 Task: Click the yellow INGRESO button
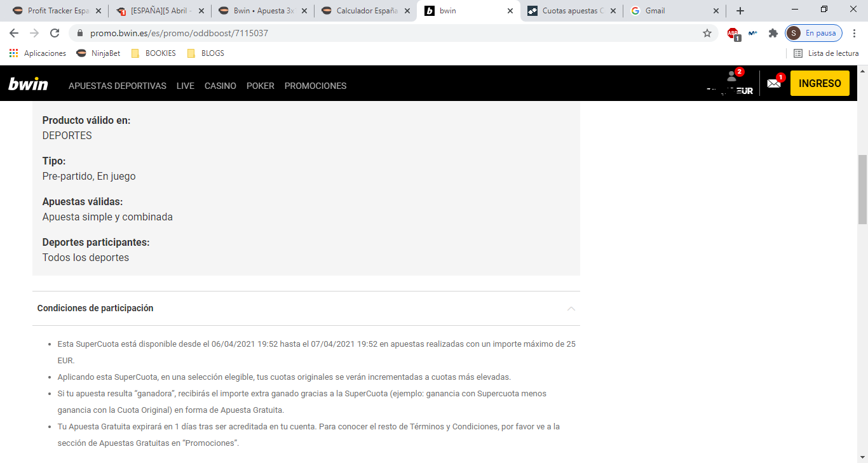(820, 83)
